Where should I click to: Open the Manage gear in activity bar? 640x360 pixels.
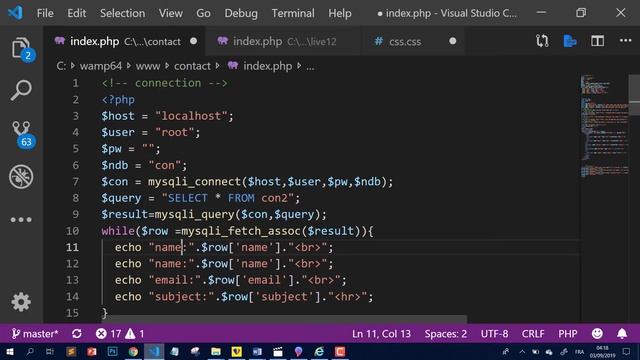coord(21,302)
